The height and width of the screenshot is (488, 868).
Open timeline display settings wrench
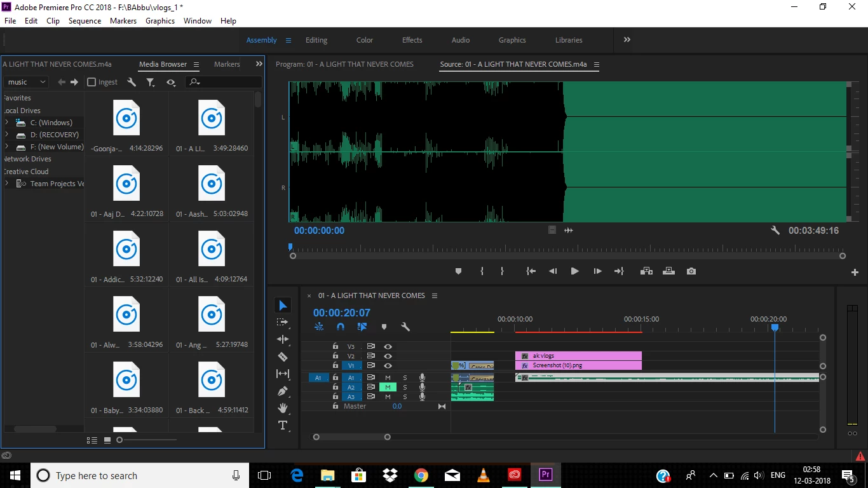click(405, 327)
